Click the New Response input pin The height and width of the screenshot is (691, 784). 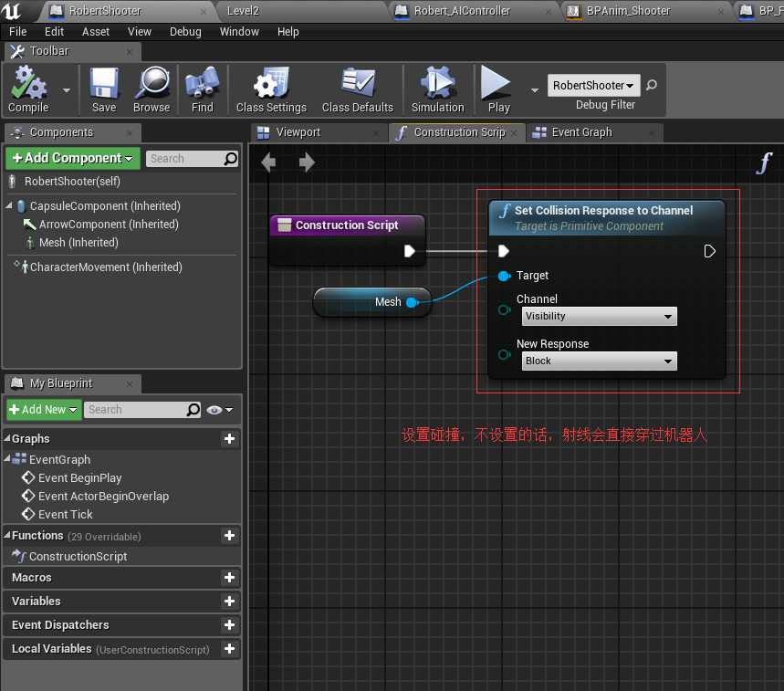tap(504, 354)
